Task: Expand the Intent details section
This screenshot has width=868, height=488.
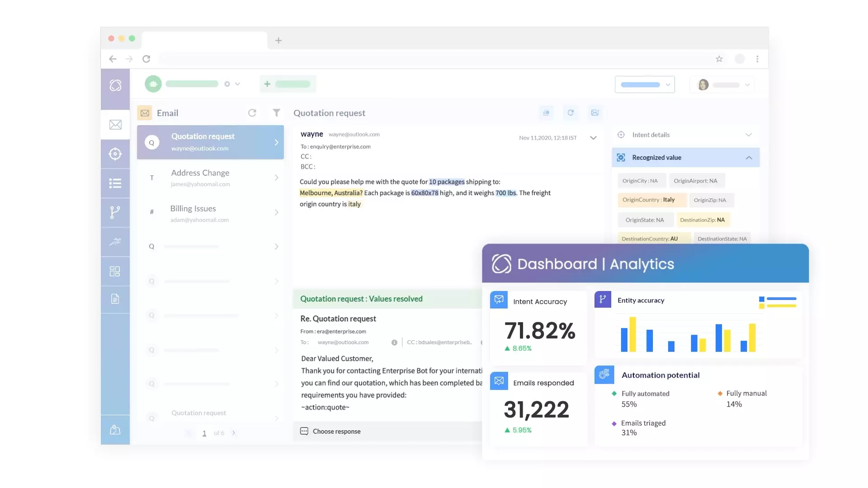Action: 749,135
